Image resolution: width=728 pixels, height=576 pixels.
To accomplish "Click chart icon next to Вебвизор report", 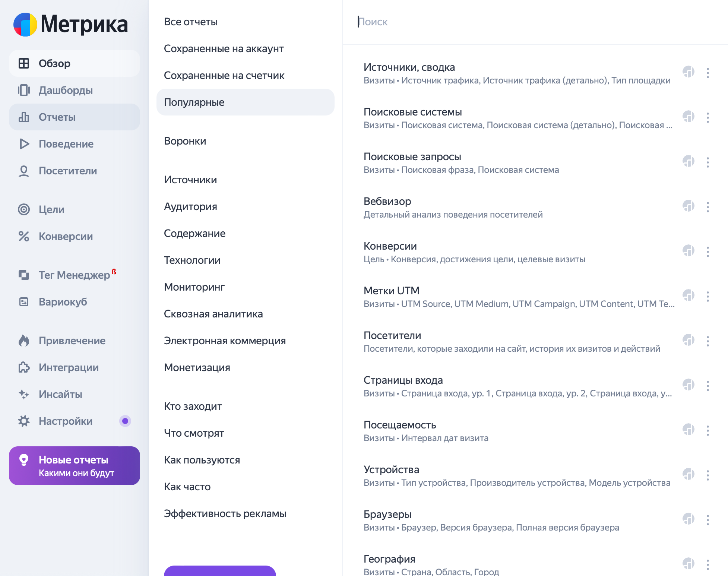I will coord(688,206).
